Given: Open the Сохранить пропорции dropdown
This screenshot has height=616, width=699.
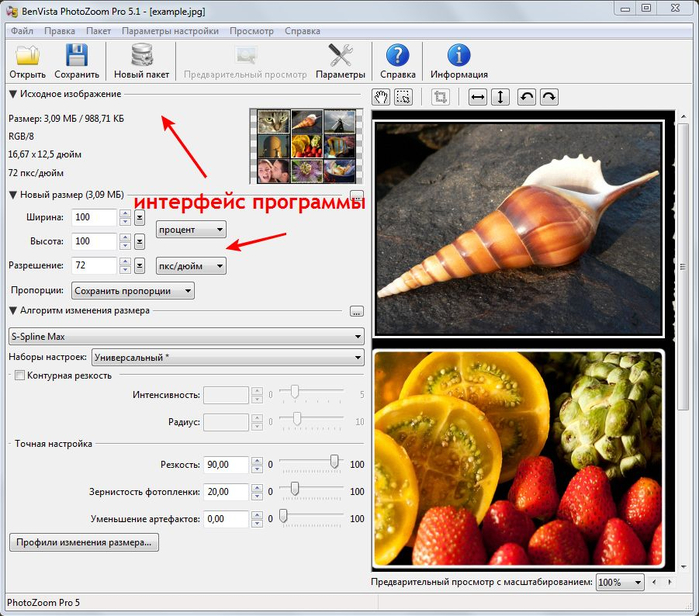Looking at the screenshot, I should pyautogui.click(x=132, y=291).
